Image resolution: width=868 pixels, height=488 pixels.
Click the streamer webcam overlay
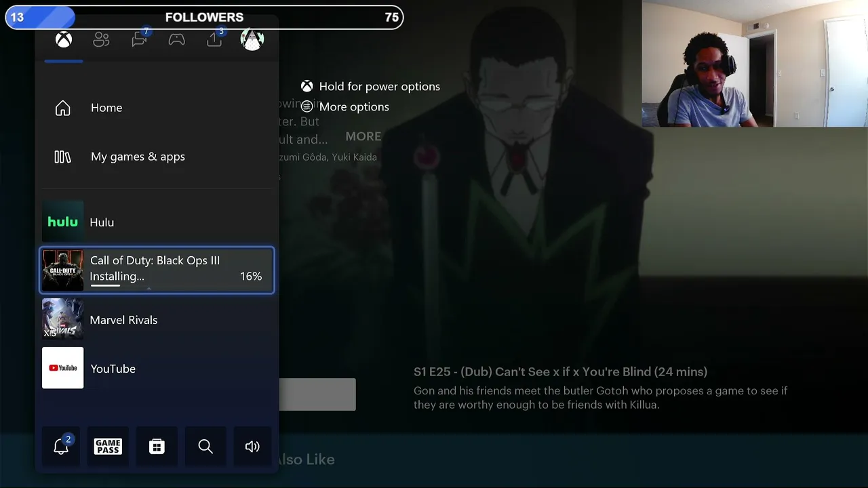(755, 64)
